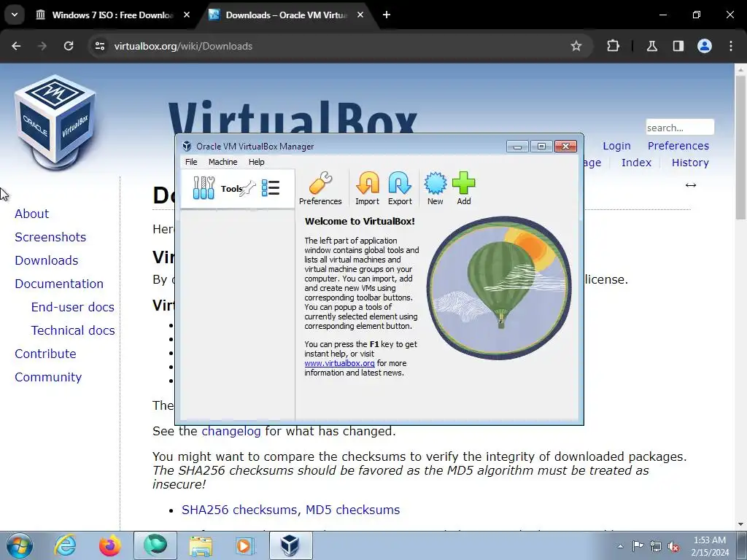This screenshot has width=747, height=560.
Task: Go to About in the website sidebar
Action: pos(32,214)
